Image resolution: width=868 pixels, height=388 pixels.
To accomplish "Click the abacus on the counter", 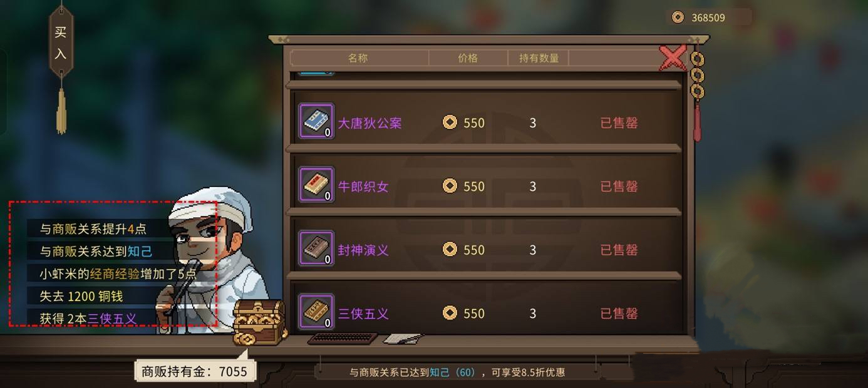I will point(343,339).
